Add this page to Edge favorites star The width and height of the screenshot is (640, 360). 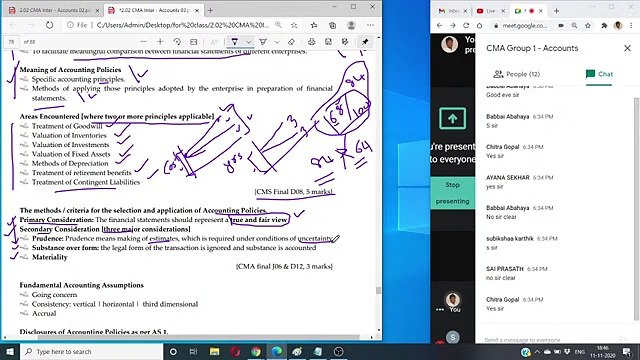pos(294,25)
